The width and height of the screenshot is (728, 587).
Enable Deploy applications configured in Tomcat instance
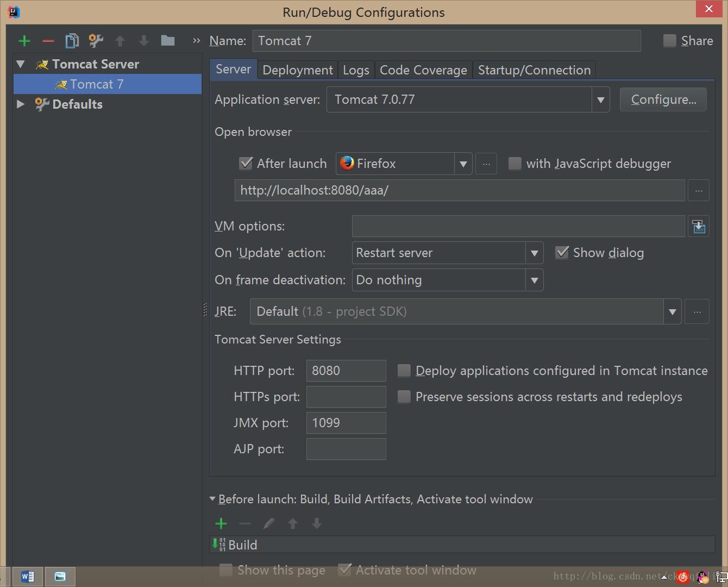click(404, 371)
